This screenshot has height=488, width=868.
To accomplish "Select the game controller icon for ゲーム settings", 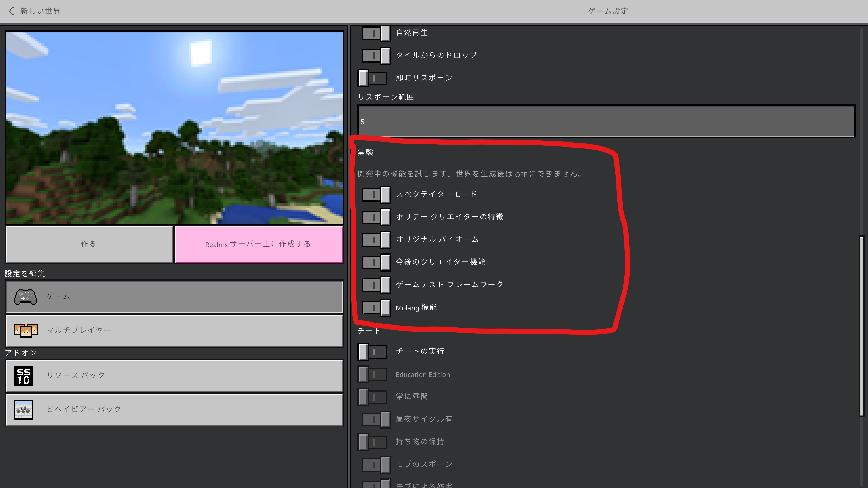I will click(x=26, y=296).
